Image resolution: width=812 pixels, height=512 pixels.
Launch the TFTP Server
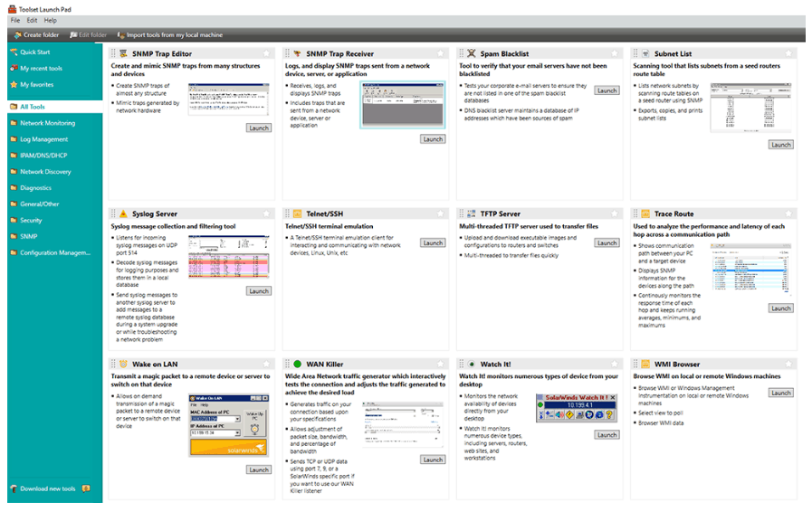pos(607,242)
